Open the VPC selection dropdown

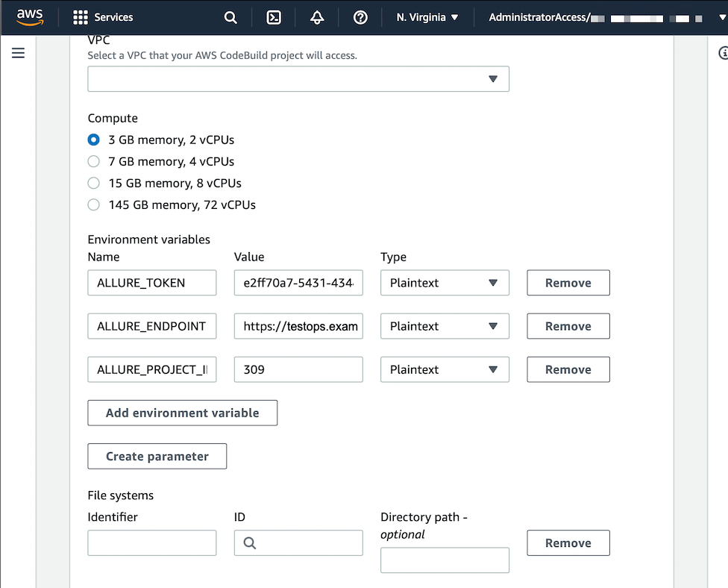[x=298, y=78]
